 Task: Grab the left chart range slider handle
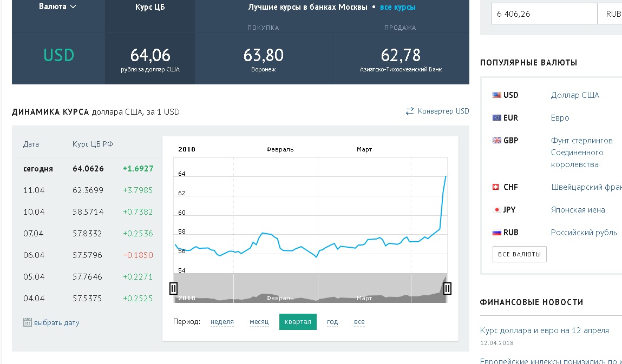[173, 288]
